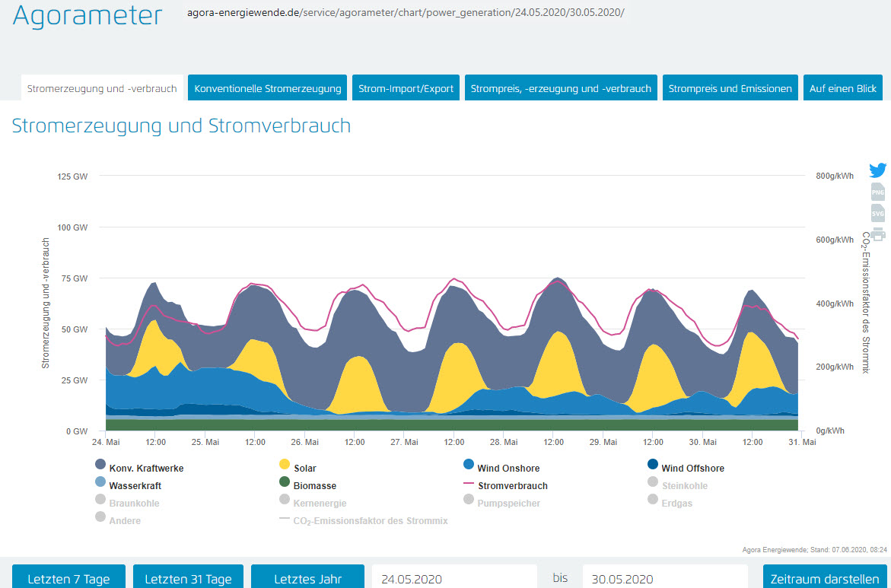Screen dimensions: 891x588
Task: Export the chart as SVG
Action: click(877, 213)
